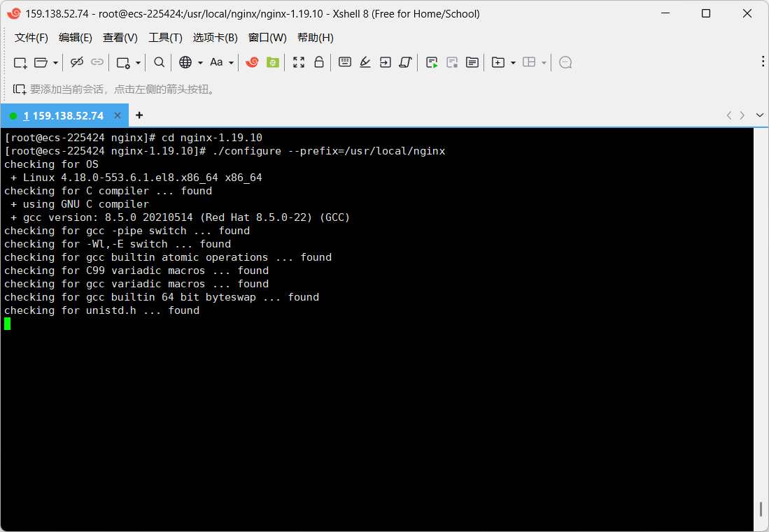
Task: Open the 编辑(E) menu
Action: pos(75,38)
